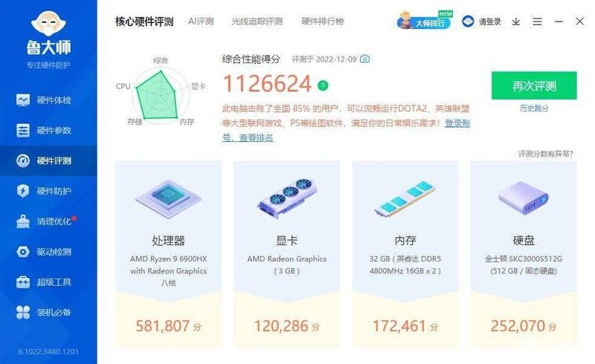Open the hamburger main menu
The width and height of the screenshot is (595, 364).
pyautogui.click(x=537, y=22)
